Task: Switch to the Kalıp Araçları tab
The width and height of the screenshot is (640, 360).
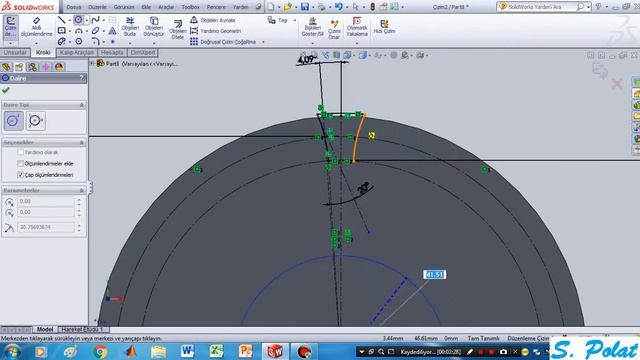Action: [x=76, y=53]
